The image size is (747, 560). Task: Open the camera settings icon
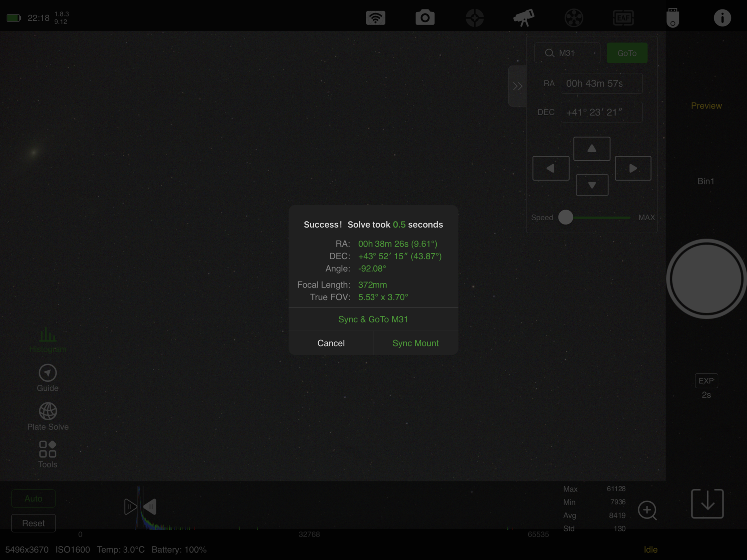[x=425, y=18]
